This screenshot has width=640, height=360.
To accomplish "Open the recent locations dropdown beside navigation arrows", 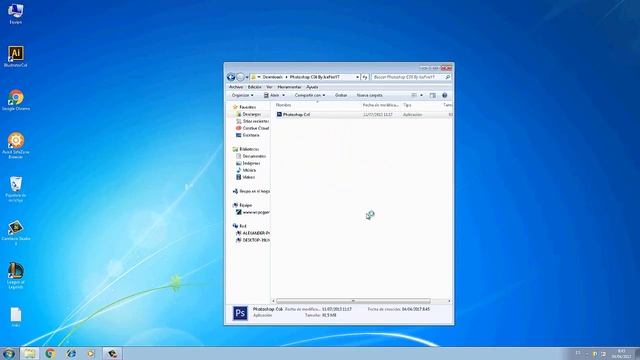I will point(247,77).
